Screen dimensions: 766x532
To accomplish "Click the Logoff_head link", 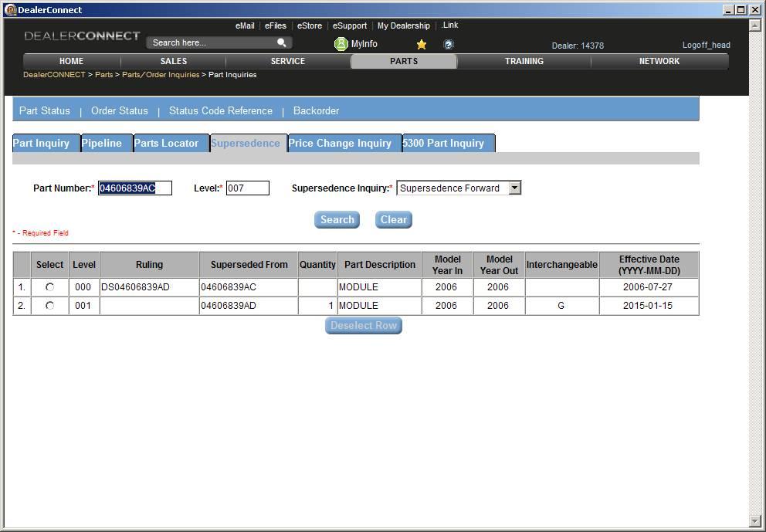I will (707, 45).
